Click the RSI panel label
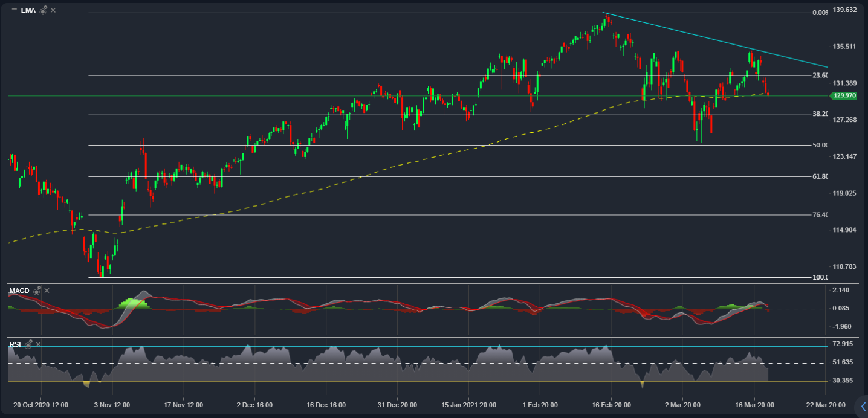Image resolution: width=868 pixels, height=418 pixels. pos(15,344)
